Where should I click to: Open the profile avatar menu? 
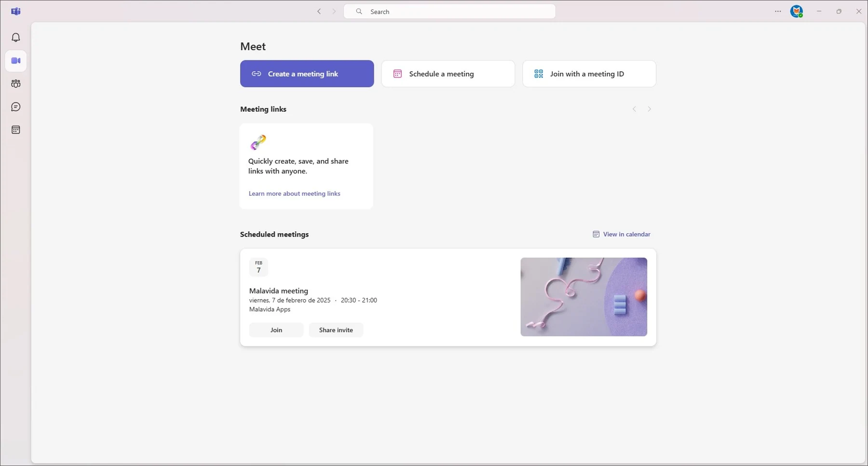[797, 12]
